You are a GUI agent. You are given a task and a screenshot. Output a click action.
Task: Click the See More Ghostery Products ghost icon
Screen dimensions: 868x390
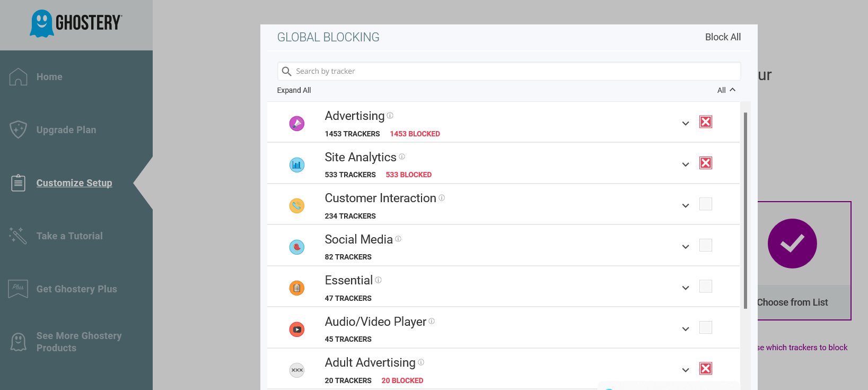coord(18,342)
